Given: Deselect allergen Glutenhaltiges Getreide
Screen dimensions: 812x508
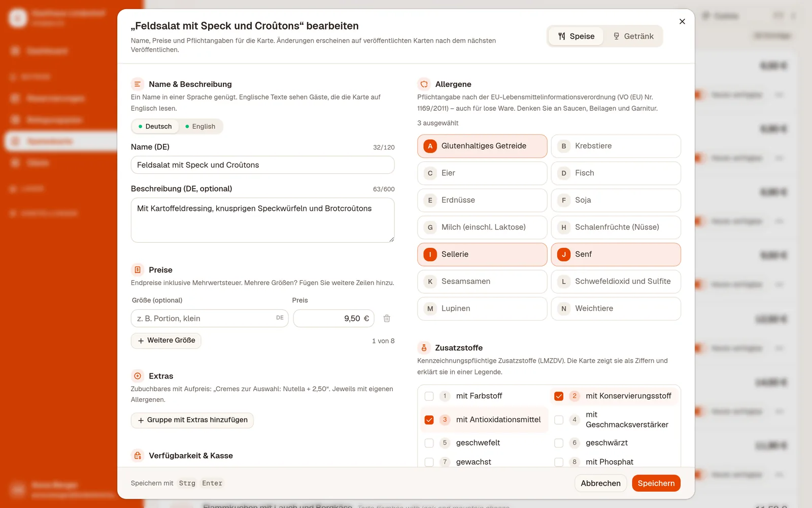Looking at the screenshot, I should pos(482,146).
